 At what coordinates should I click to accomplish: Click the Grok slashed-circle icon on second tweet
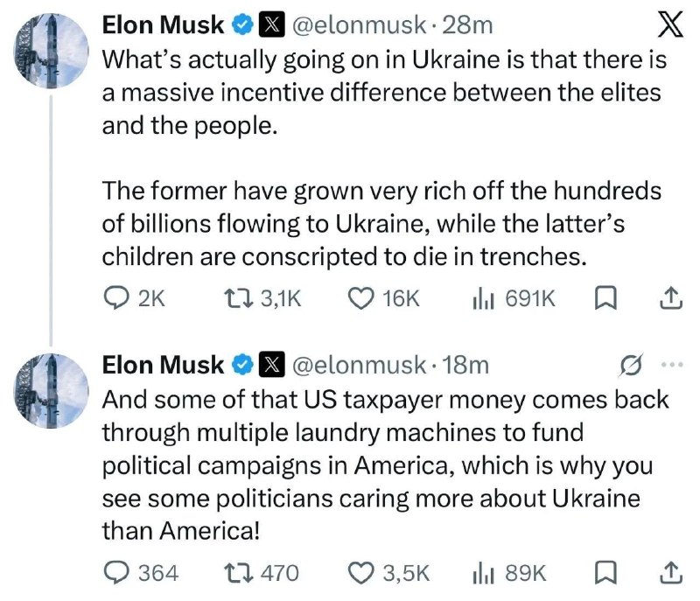pos(631,366)
